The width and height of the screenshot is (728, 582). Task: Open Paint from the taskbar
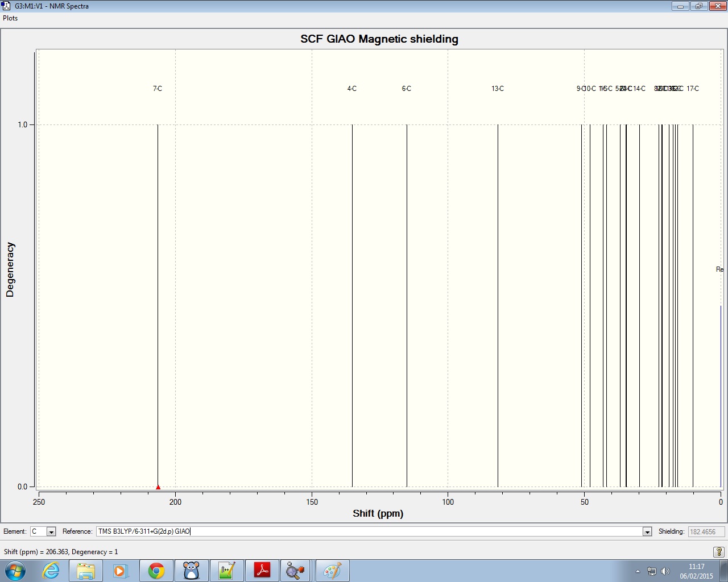pos(333,571)
